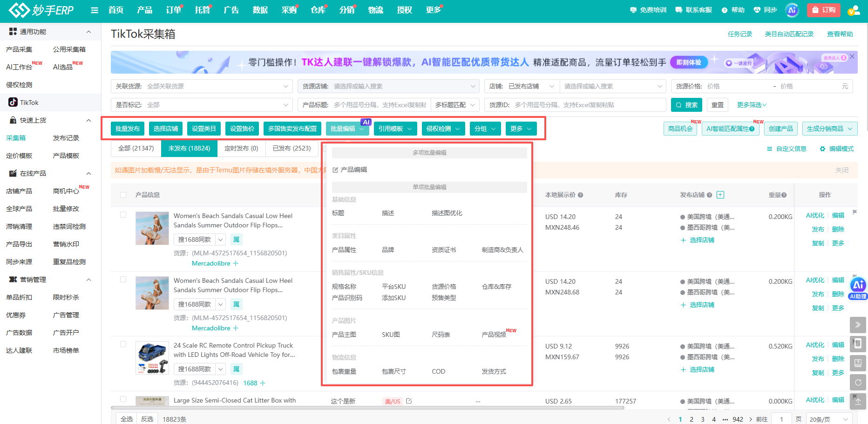This screenshot has height=424, width=868.
Task: Click the 即刻体验 banner button
Action: click(x=689, y=62)
